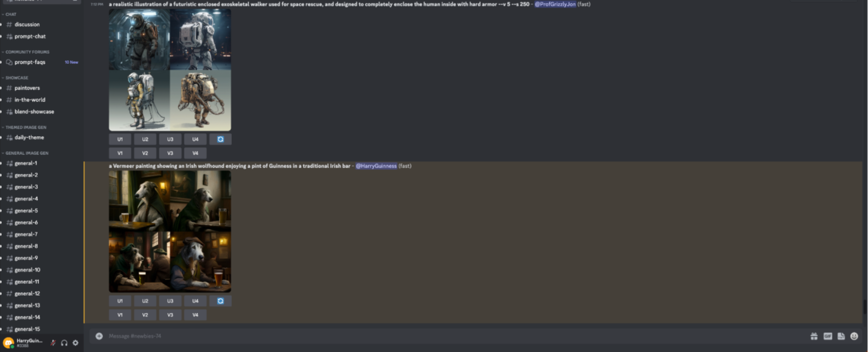Click the reroll icon under exoskeleton images
868x352 pixels.
pos(220,139)
